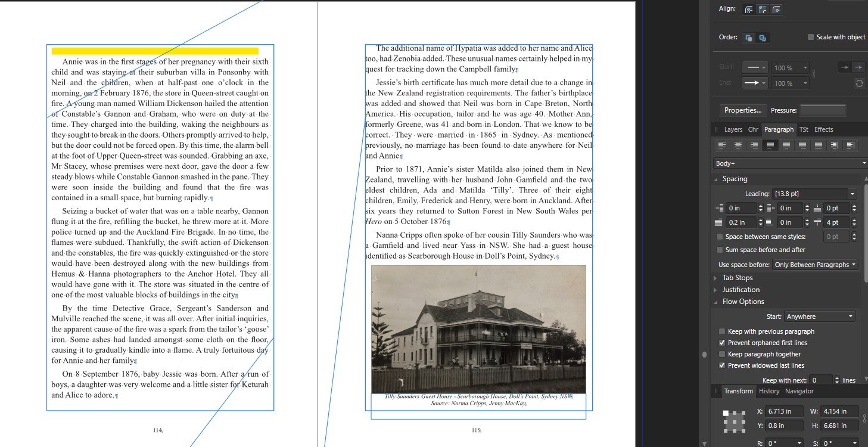The height and width of the screenshot is (447, 868).
Task: Expand the Tab Stops section
Action: [x=716, y=278]
